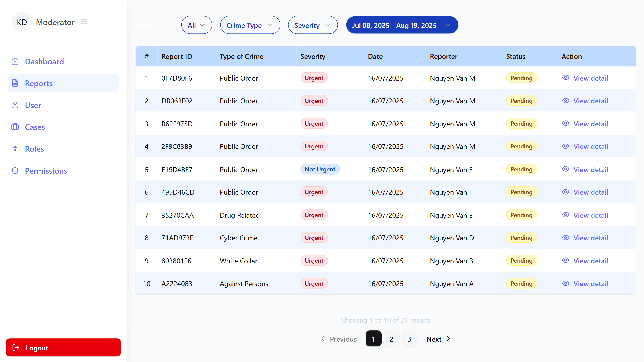The width and height of the screenshot is (644, 362).
Task: Go to page 2 of results
Action: (x=391, y=339)
